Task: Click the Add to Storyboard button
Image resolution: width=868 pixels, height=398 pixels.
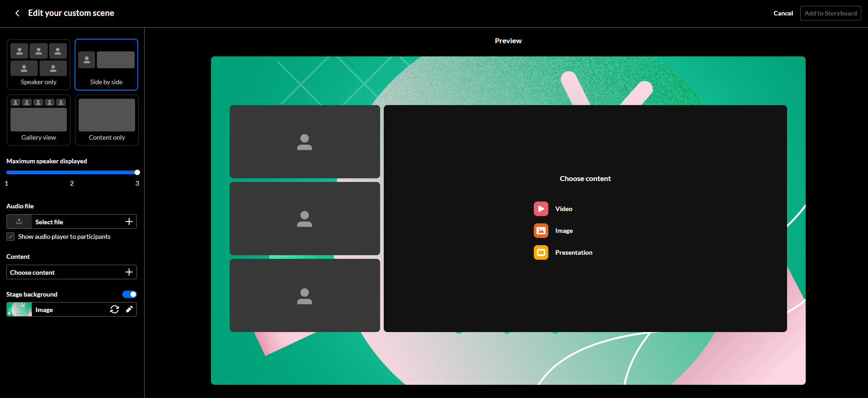Action: tap(830, 13)
